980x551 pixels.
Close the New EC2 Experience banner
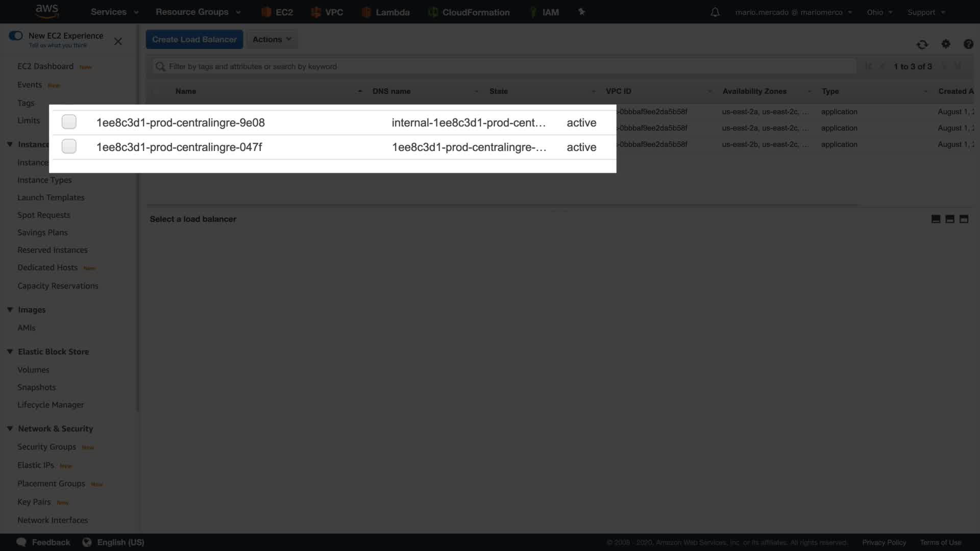[118, 41]
